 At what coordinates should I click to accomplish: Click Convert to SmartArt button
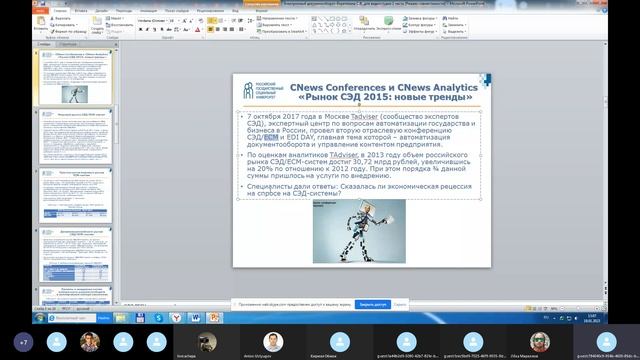[x=282, y=31]
